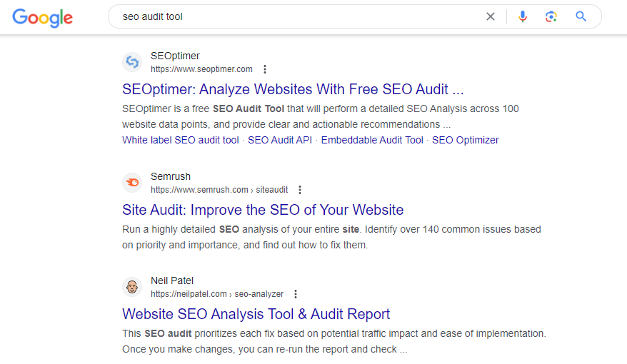Clear the search box with X
This screenshot has height=364, width=627.
tap(491, 16)
